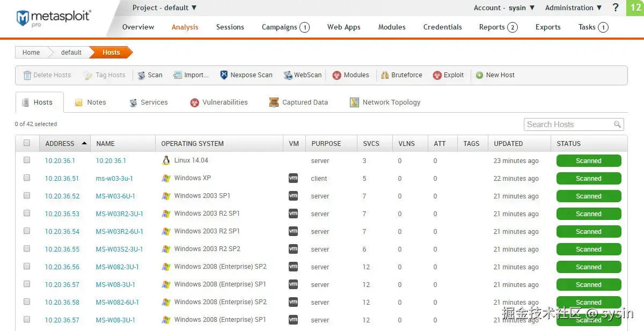Click the green notification count 12 badge
Image resolution: width=644 pixels, height=331 pixels.
(635, 8)
